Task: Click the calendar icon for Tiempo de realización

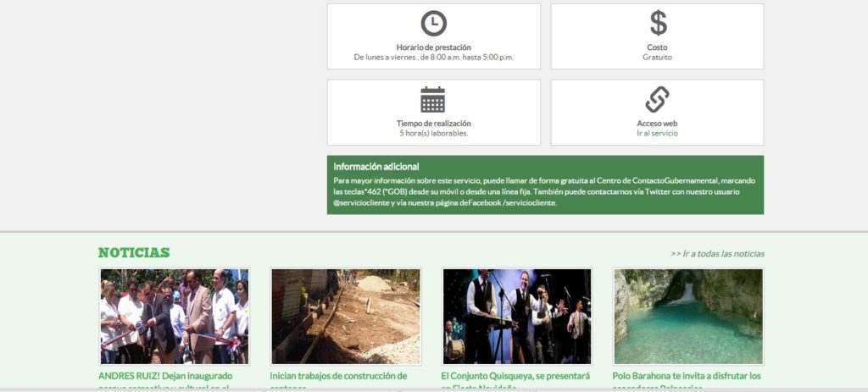Action: [433, 100]
